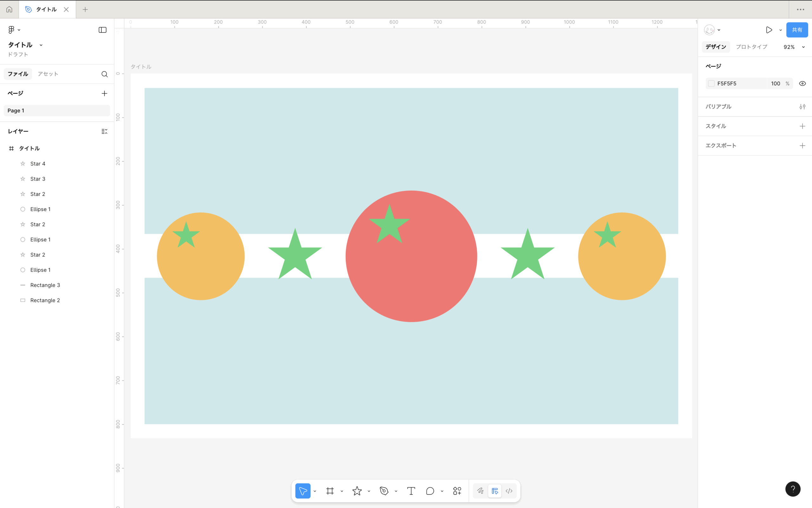Select the Pen tool
Screen dimensions: 812x508
[384, 491]
